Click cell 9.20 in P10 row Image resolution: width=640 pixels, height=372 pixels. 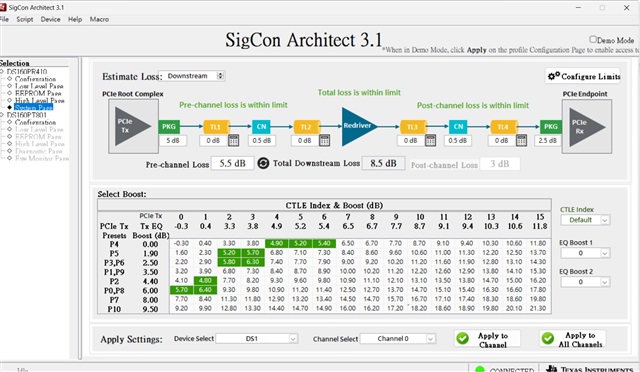182,308
